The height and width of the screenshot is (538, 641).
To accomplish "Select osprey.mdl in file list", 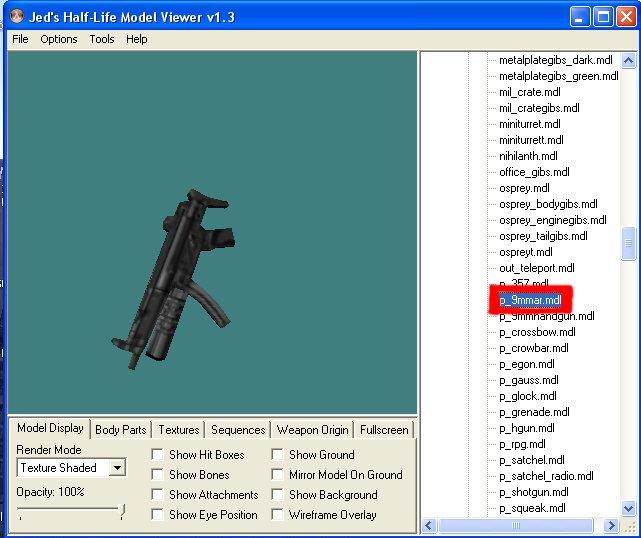I will coord(524,188).
